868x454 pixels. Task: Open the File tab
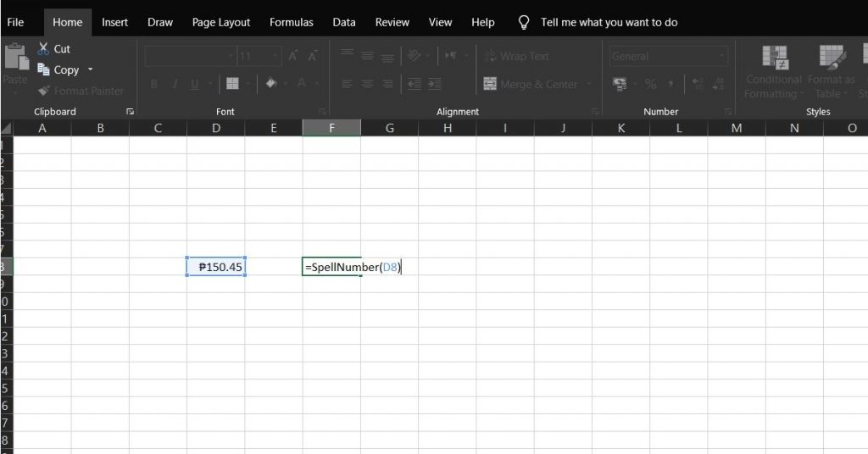pyautogui.click(x=15, y=22)
